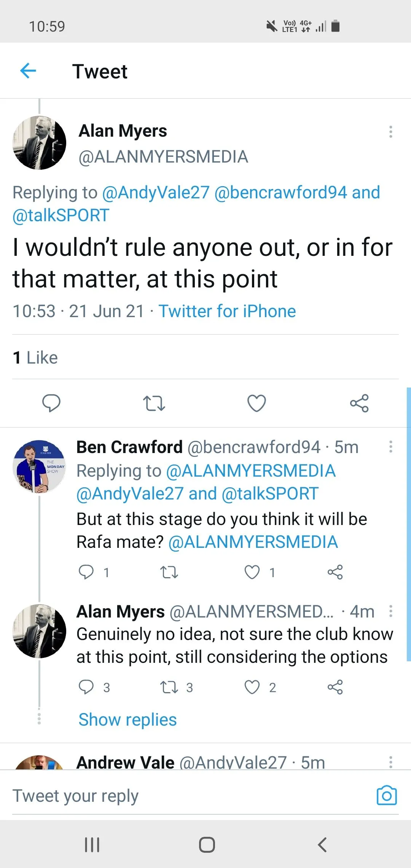Open the @talkSPORT mention in the main tweet
This screenshot has height=868, width=411.
[61, 215]
